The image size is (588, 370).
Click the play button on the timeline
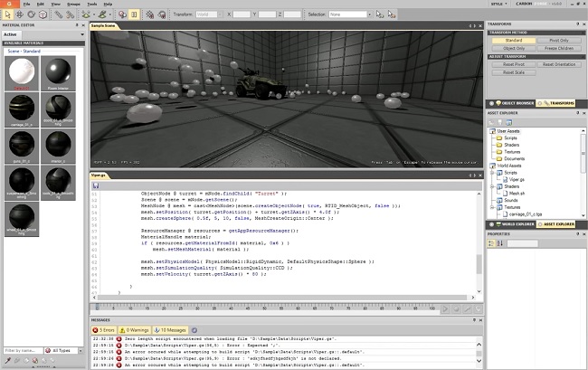pos(445,309)
